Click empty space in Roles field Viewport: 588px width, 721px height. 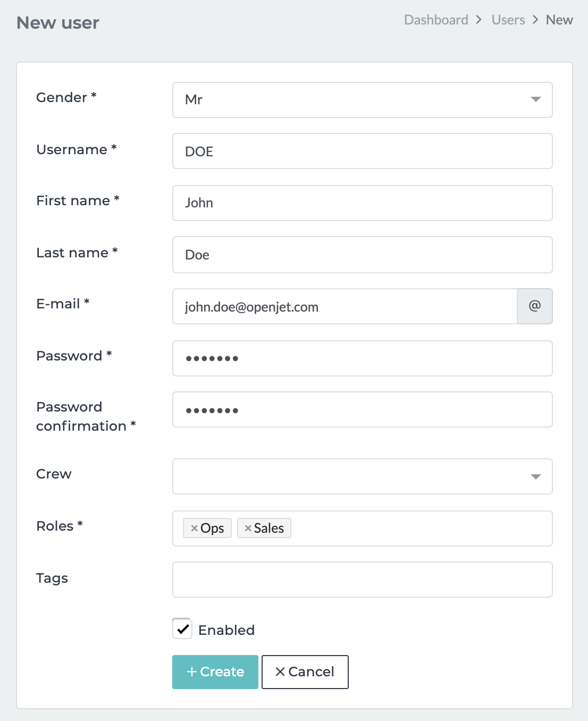(x=420, y=529)
